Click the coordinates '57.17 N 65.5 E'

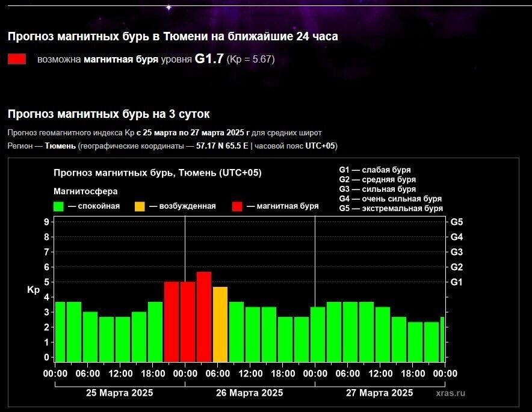pos(222,146)
